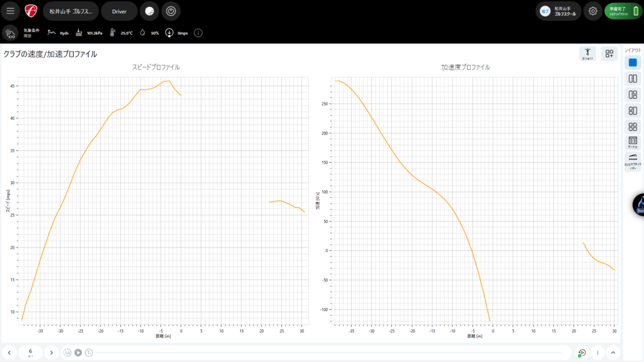This screenshot has width=644, height=362.
Task: Click the 加速度プロファイル chart title
Action: pos(465,67)
